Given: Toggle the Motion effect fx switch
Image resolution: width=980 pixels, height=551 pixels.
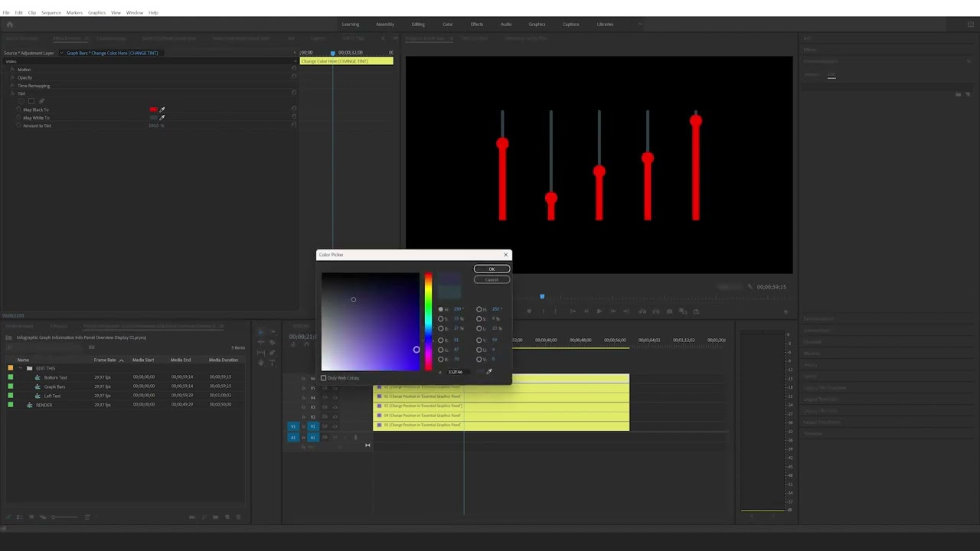Looking at the screenshot, I should coord(12,70).
